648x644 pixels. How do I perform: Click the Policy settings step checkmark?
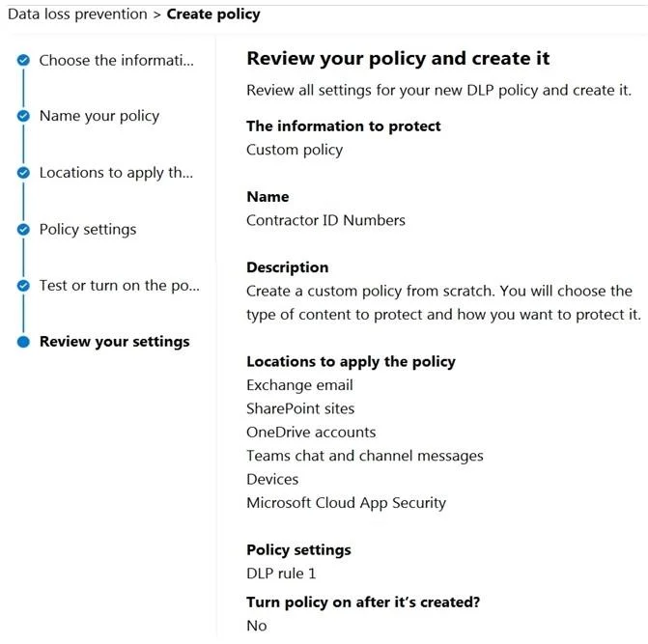coord(23,229)
